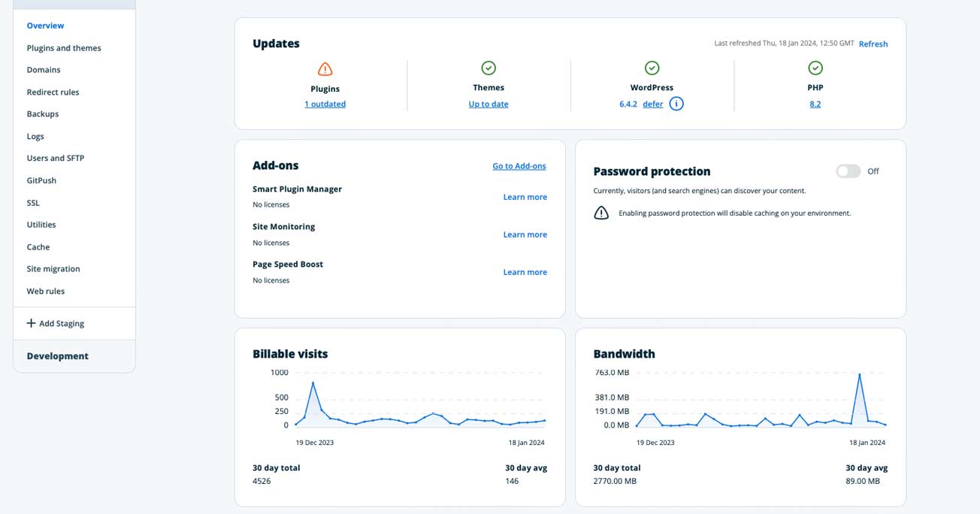This screenshot has width=980, height=514.
Task: Click the WordPress 6.4.2 version link
Action: point(628,104)
